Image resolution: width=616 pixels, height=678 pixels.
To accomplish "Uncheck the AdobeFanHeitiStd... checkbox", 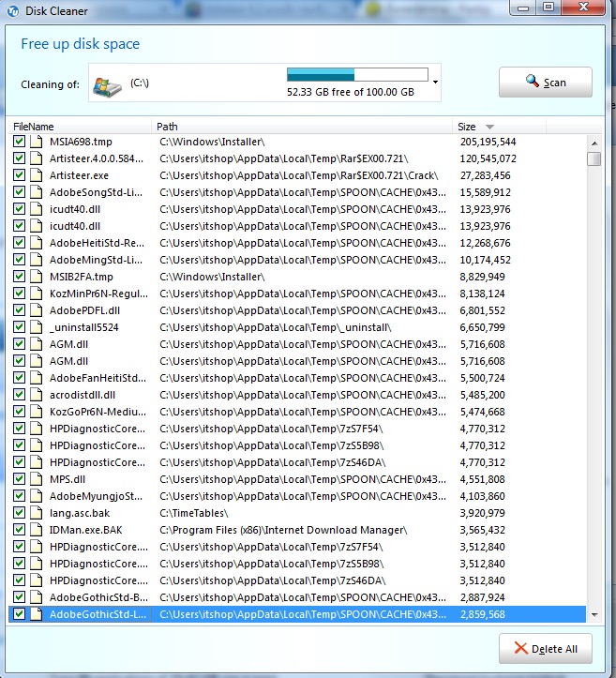I will click(x=19, y=378).
